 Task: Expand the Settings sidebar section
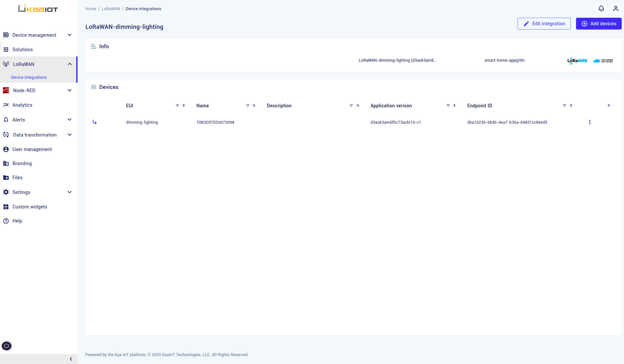69,192
